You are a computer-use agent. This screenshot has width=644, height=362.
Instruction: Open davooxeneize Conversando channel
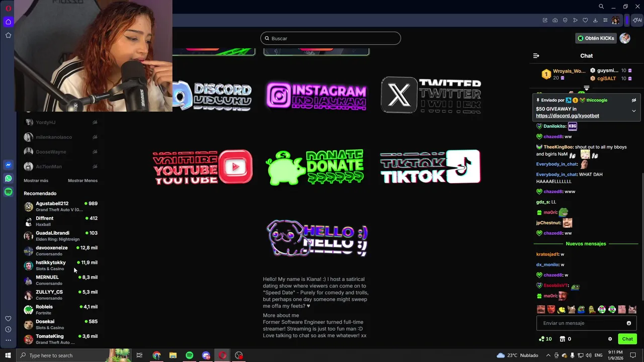[61, 250]
